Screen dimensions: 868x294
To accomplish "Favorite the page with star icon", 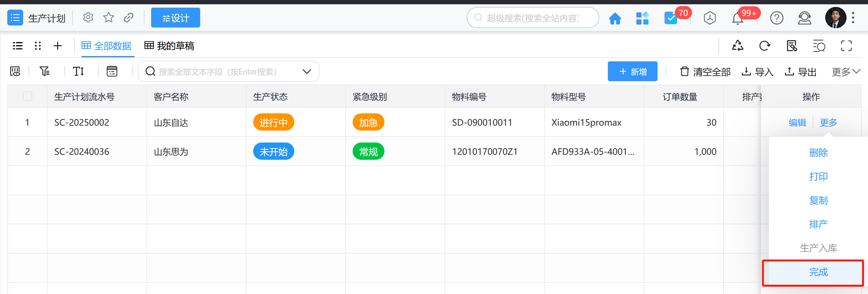I will (108, 18).
